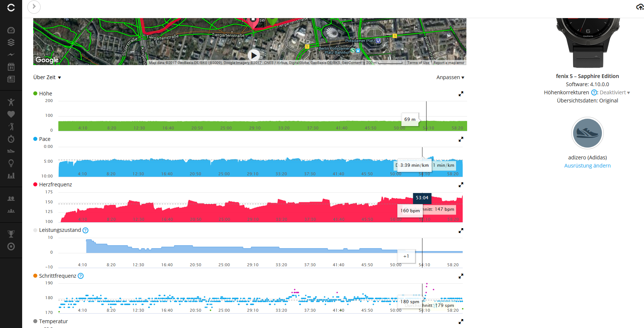The height and width of the screenshot is (328, 644).
Task: Click the 160 bpm heart rate tooltip
Action: tap(410, 211)
